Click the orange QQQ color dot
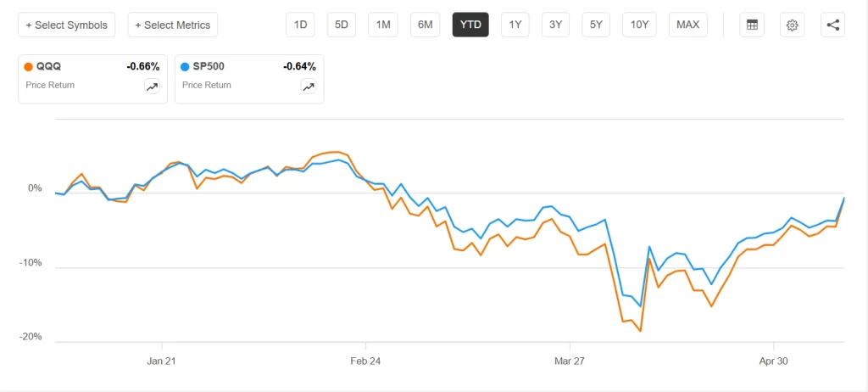Viewport: 868px width, 392px height. 29,67
